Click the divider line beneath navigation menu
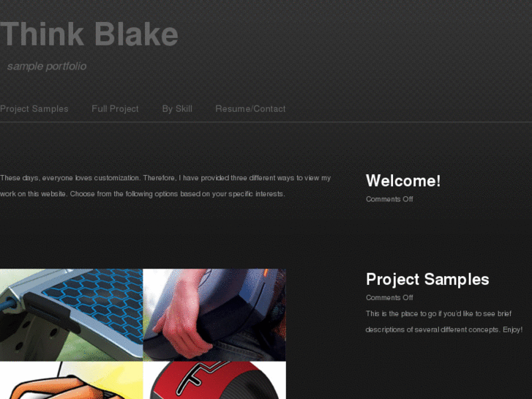532x399 pixels. pyautogui.click(x=266, y=122)
